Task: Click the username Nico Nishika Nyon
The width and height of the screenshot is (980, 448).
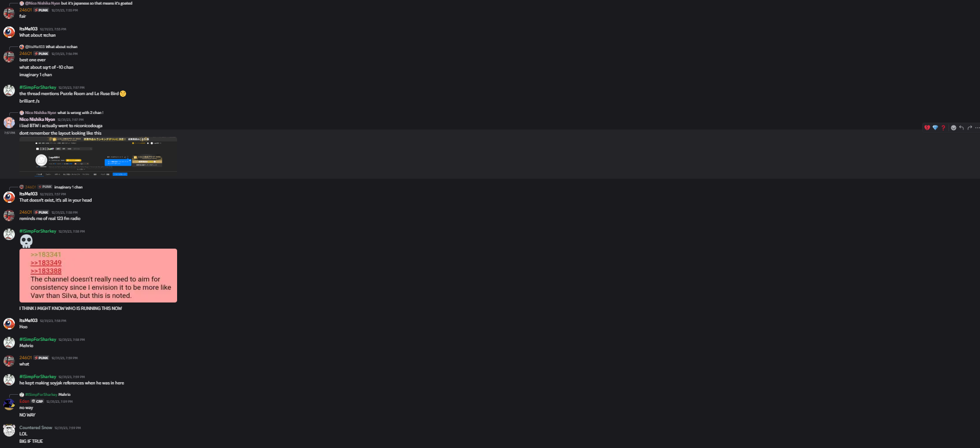Action: click(37, 119)
